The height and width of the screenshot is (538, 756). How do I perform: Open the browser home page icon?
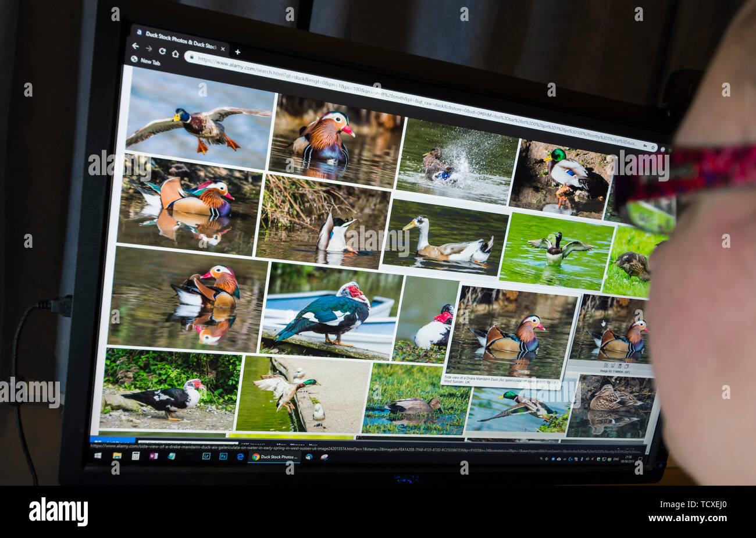click(175, 53)
